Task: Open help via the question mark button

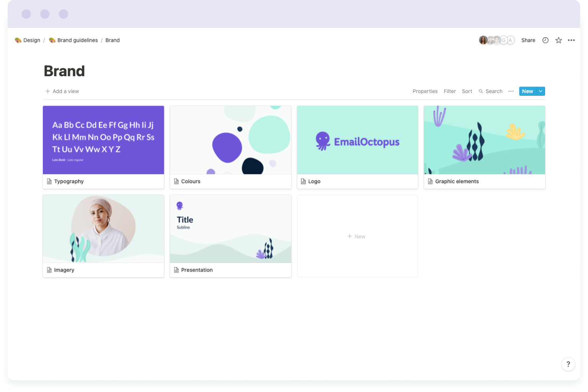Action: coord(568,364)
